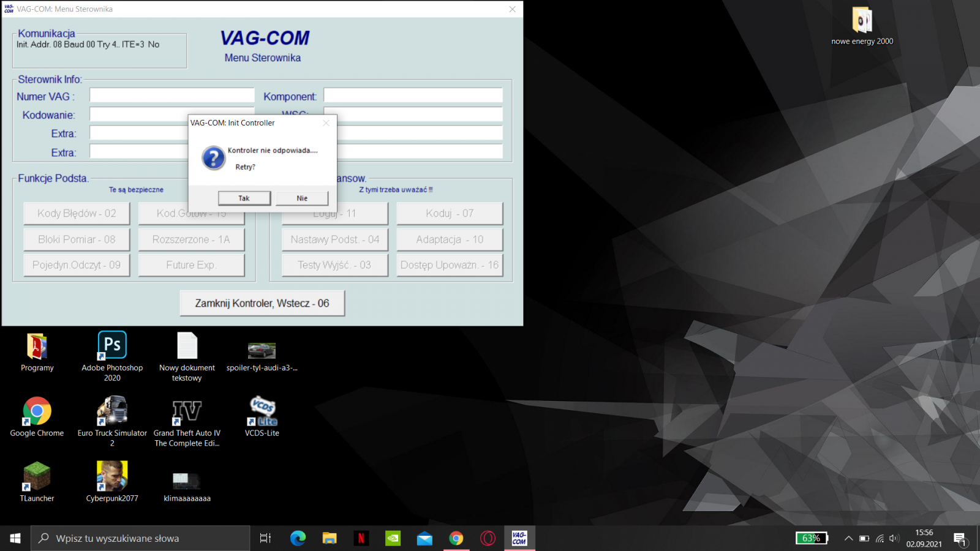Focus the Windows taskbar search box
This screenshot has height=551, width=980.
click(140, 538)
